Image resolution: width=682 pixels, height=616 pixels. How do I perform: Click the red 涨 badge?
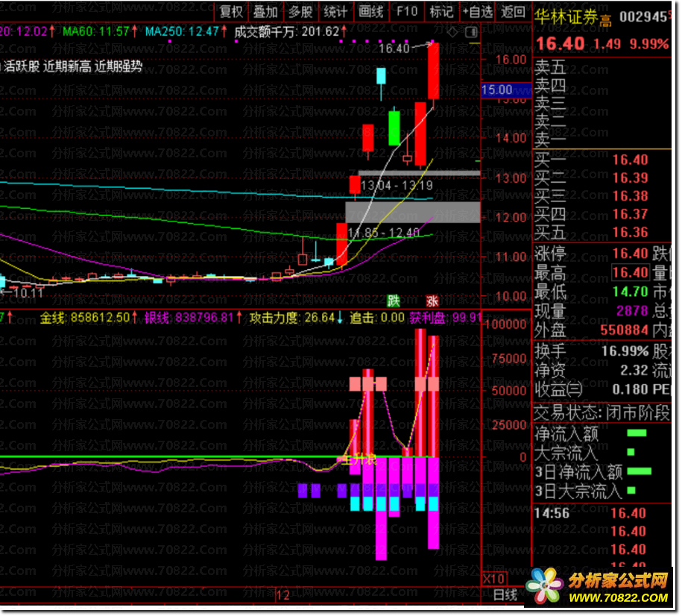pos(432,301)
